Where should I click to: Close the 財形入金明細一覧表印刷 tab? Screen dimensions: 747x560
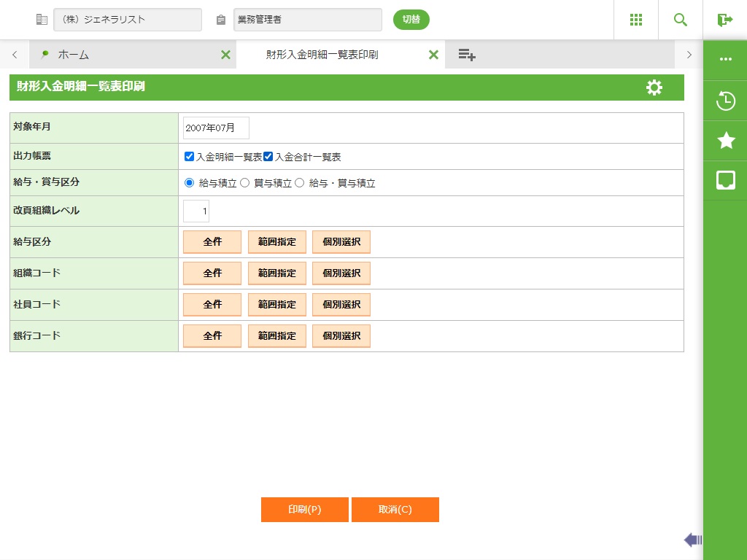tap(433, 55)
